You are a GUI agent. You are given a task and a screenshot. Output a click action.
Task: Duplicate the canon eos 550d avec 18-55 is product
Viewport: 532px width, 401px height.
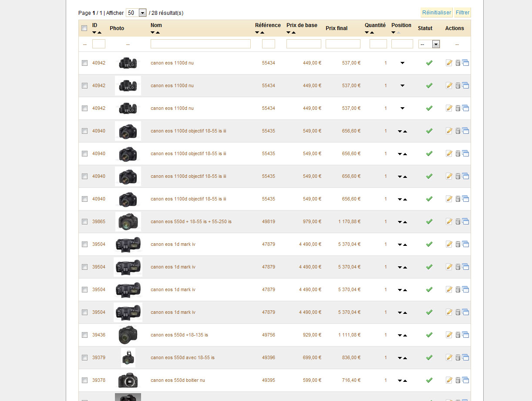[x=465, y=357]
